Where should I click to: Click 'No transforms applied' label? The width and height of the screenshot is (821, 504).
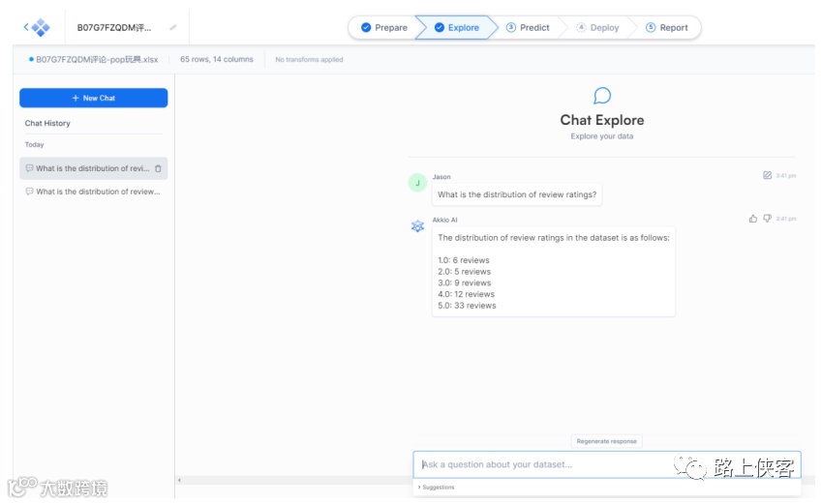coord(309,60)
